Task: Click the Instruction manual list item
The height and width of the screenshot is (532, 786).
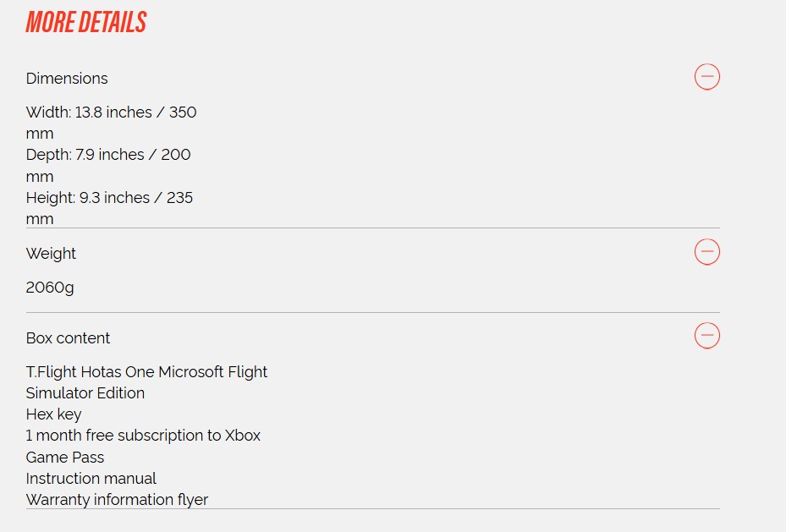Action: [x=91, y=479]
